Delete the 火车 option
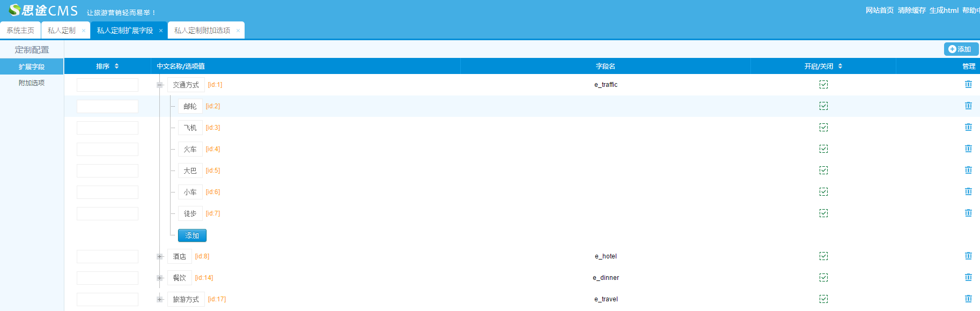The image size is (980, 311). 968,149
